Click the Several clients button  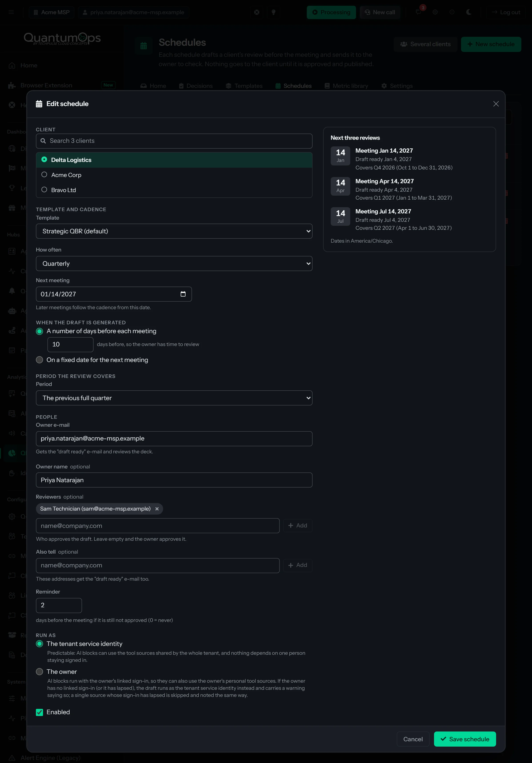425,44
